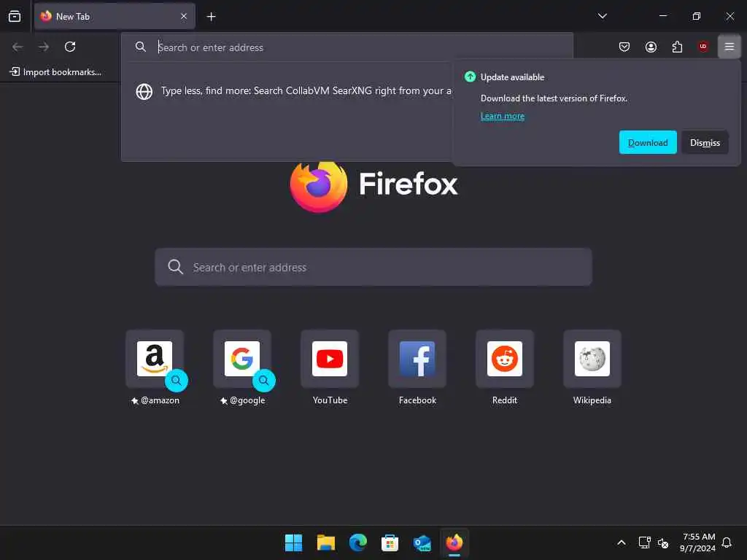This screenshot has height=560, width=747.
Task: Open the uBlock Origin icon
Action: [x=703, y=47]
